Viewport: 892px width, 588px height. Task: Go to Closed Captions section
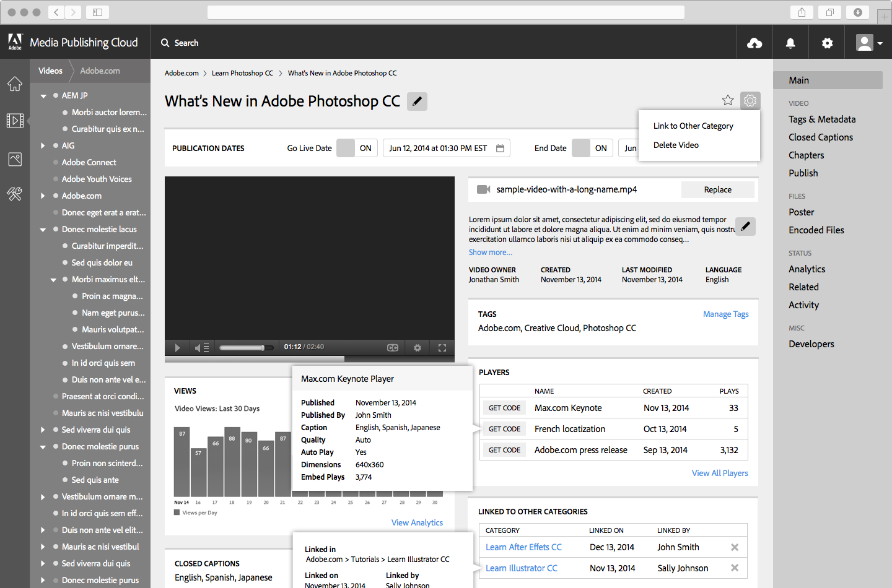[821, 137]
